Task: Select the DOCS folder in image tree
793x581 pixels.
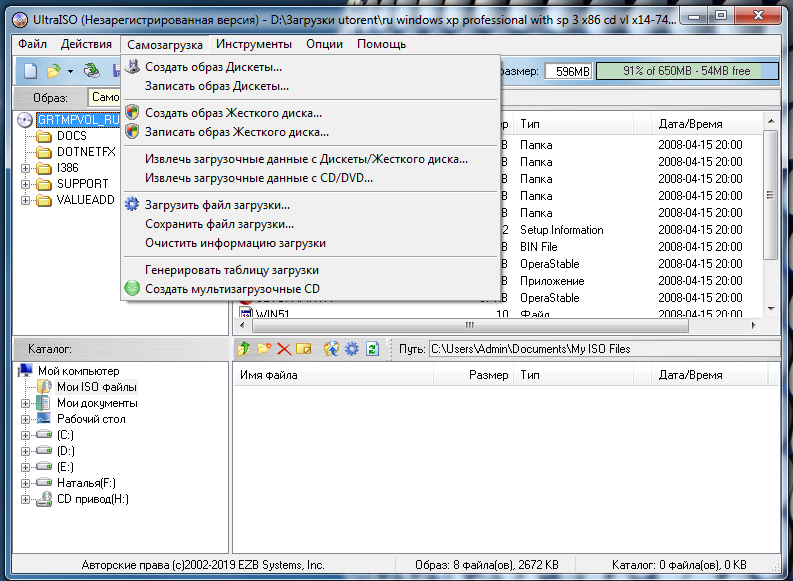Action: [71, 136]
